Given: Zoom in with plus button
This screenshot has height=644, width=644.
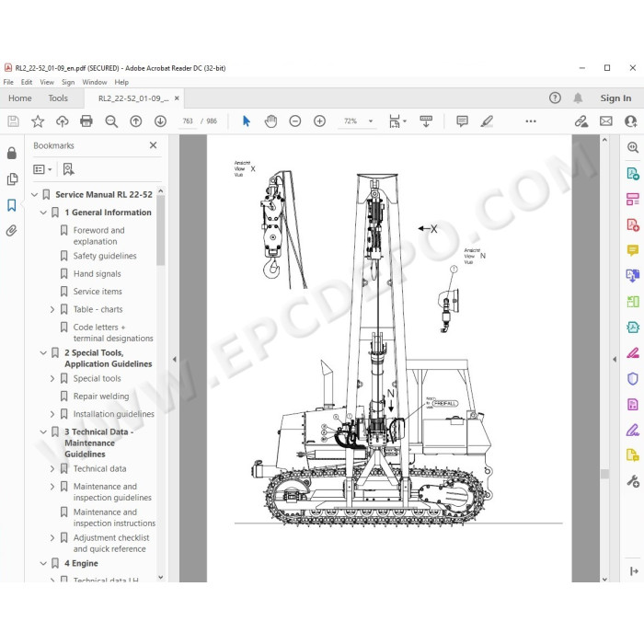Looking at the screenshot, I should (x=319, y=121).
